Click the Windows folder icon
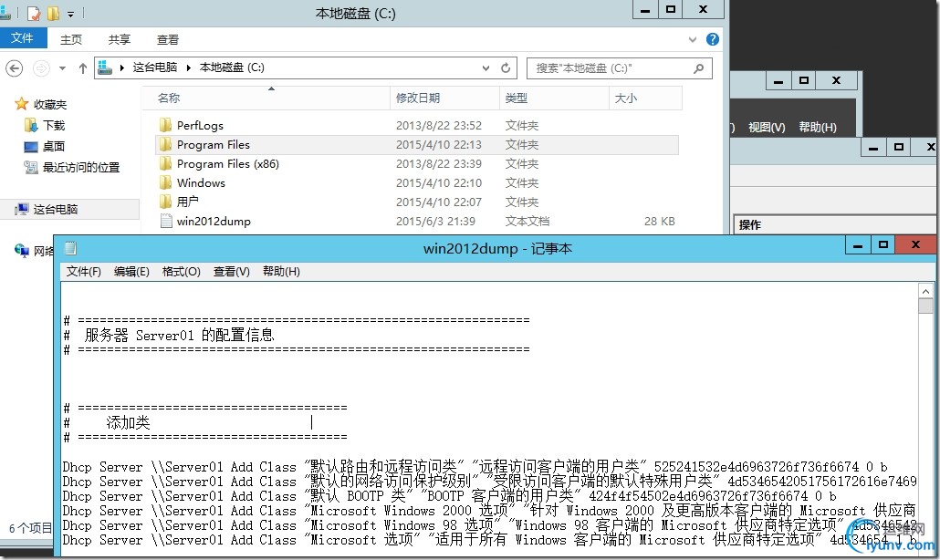940x560 pixels. pos(166,182)
